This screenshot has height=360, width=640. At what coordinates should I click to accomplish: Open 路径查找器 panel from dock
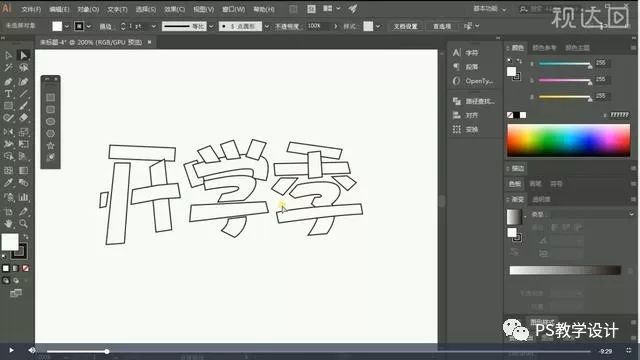pyautogui.click(x=474, y=101)
